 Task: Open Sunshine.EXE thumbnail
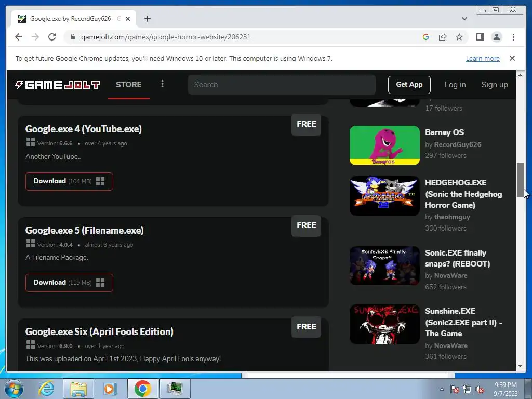pos(384,324)
